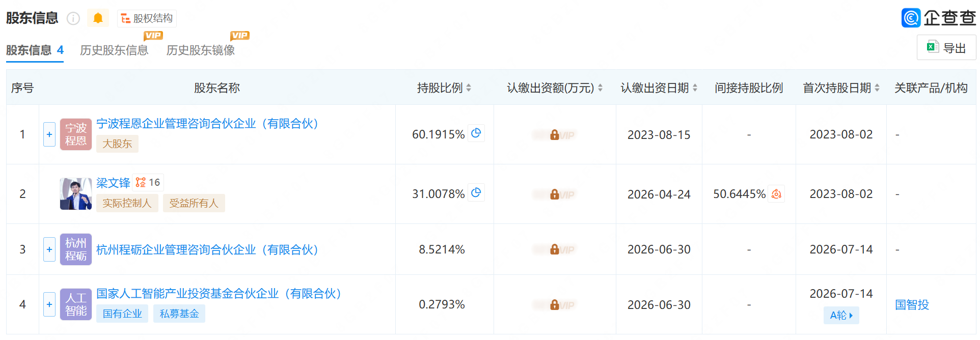
Task: Open the 股权结构 equity structure button
Action: tap(147, 18)
